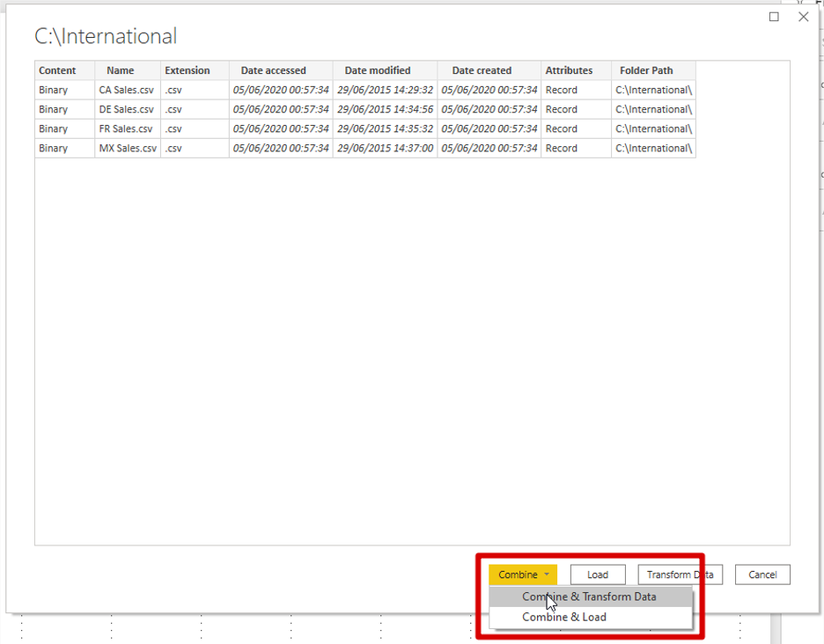Viewport: 824px width, 644px height.
Task: Click the Name column header
Action: (x=128, y=70)
